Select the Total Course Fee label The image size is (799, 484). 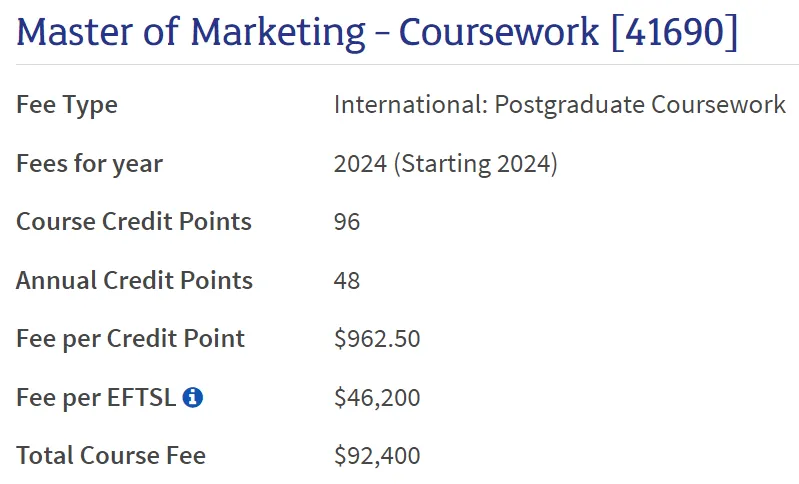tap(111, 456)
